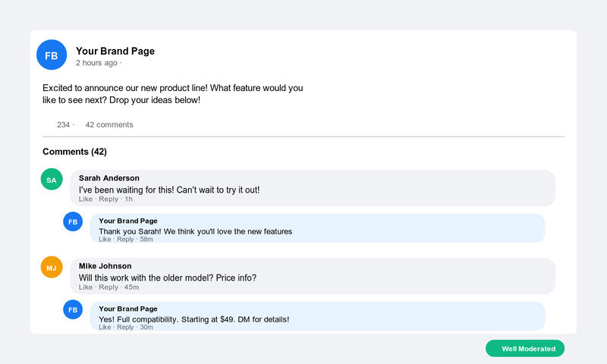Like Mike Johnson's comment
The image size is (607, 364).
pyautogui.click(x=85, y=287)
